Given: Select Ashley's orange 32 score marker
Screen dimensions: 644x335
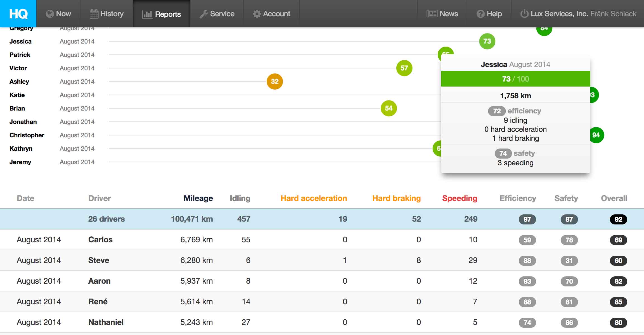Looking at the screenshot, I should coord(275,82).
